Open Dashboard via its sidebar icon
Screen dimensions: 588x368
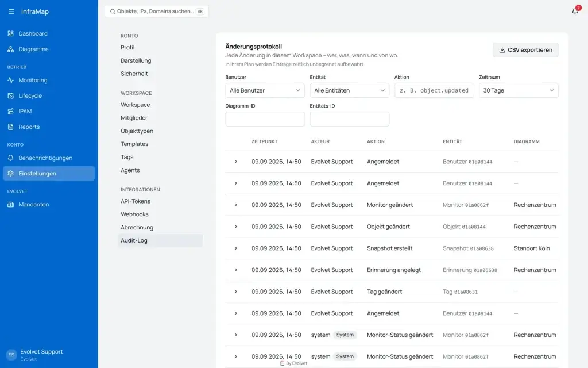point(10,33)
